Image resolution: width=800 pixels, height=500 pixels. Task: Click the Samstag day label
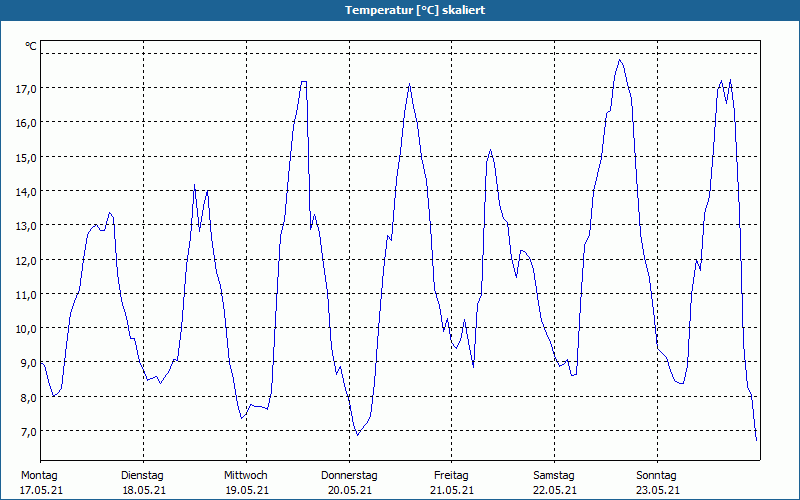[x=554, y=476]
